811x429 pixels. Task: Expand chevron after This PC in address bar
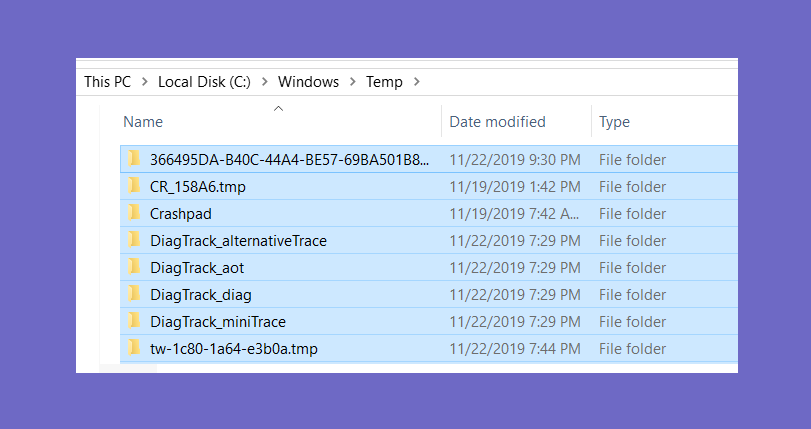coord(145,82)
